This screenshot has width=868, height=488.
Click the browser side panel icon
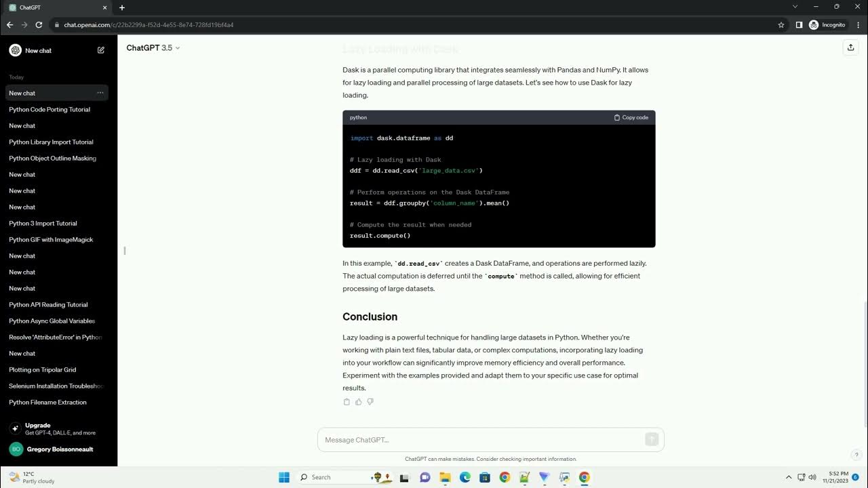pyautogui.click(x=799, y=24)
